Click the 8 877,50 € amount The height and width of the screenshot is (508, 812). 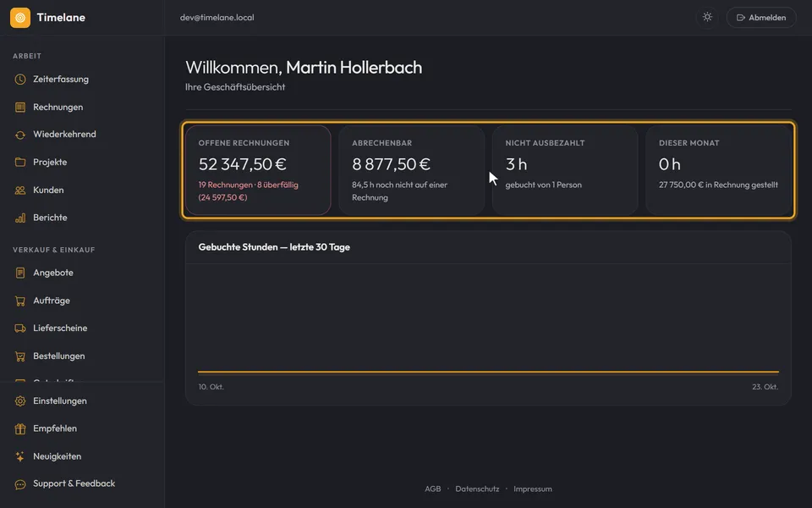pos(391,164)
